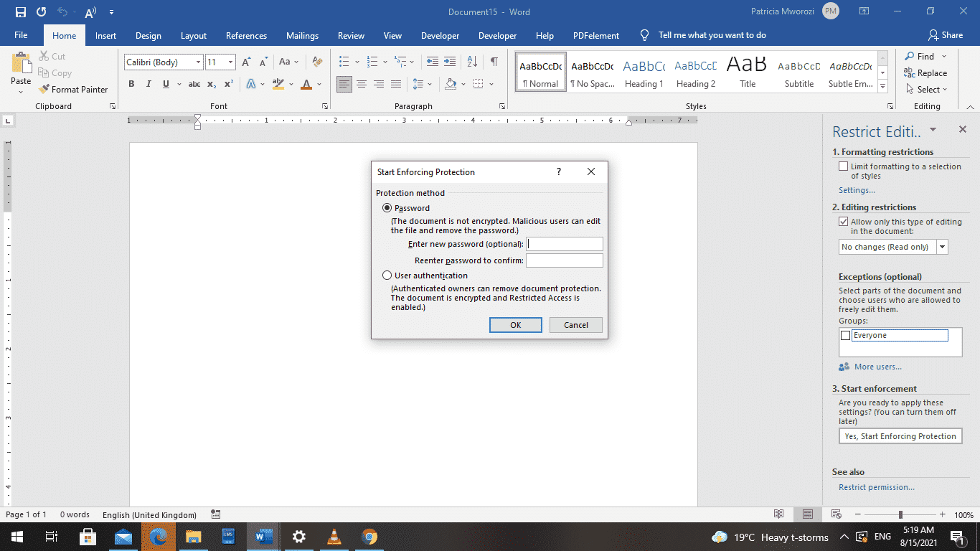Select the Password protection method

pos(387,207)
